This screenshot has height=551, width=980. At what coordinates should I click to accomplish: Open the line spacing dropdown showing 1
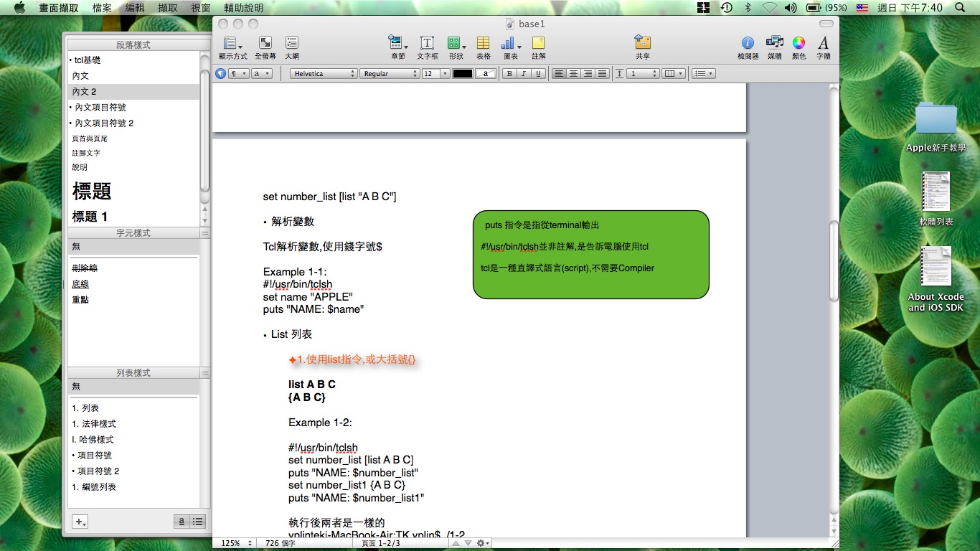pyautogui.click(x=643, y=73)
